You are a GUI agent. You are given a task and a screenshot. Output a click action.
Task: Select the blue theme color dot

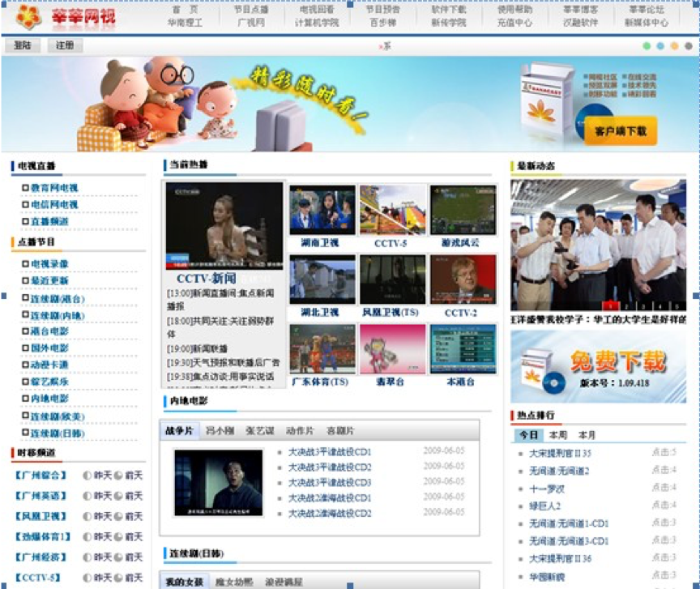(x=661, y=46)
